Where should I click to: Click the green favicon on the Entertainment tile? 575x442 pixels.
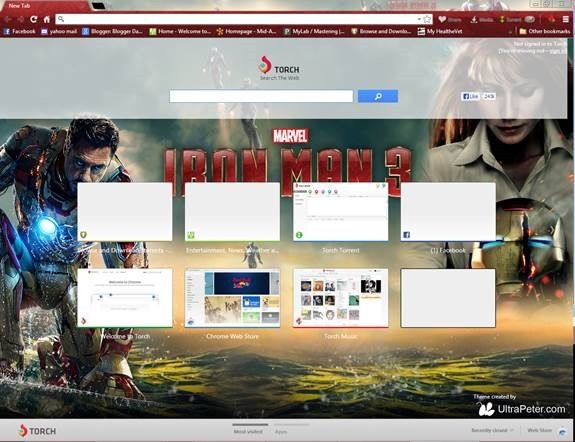tap(191, 235)
